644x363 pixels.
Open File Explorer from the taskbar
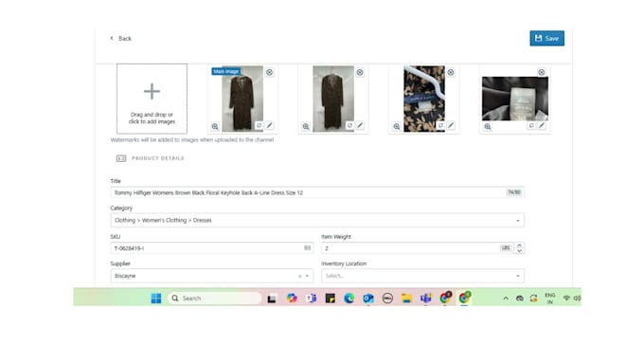(x=406, y=299)
